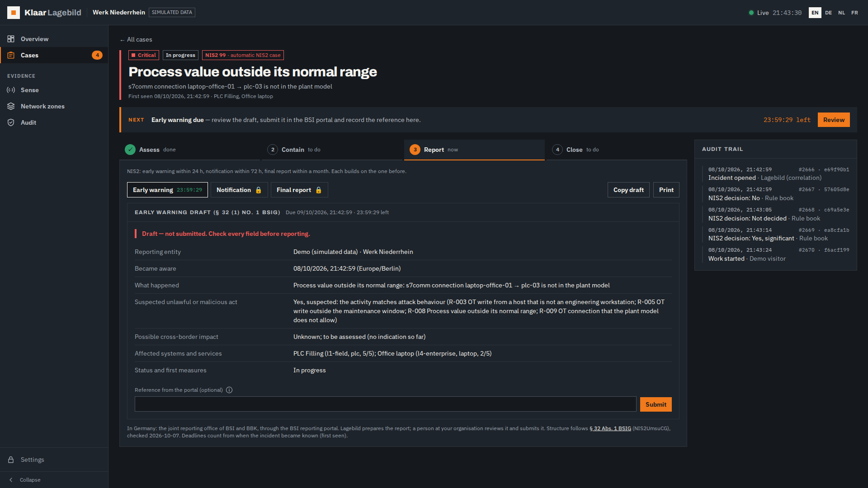Click the step 2 circle for Contain
Screen dimensions: 868x488
273,150
